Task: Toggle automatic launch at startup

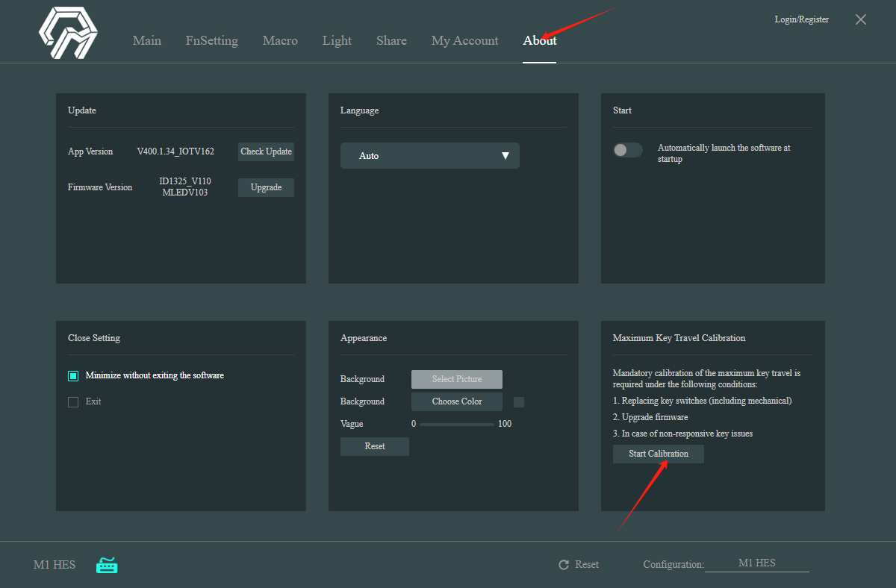Action: click(x=627, y=150)
